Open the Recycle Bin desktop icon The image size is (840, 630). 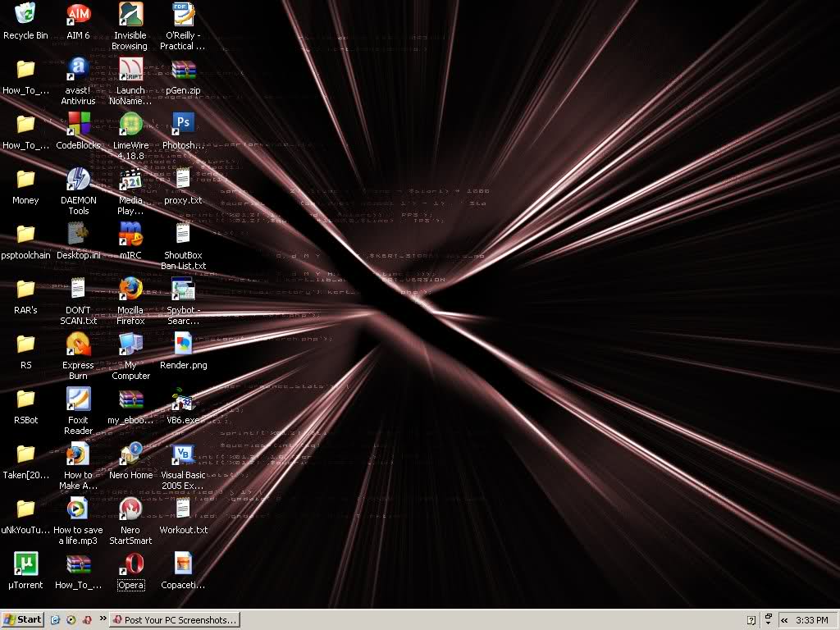click(x=25, y=15)
